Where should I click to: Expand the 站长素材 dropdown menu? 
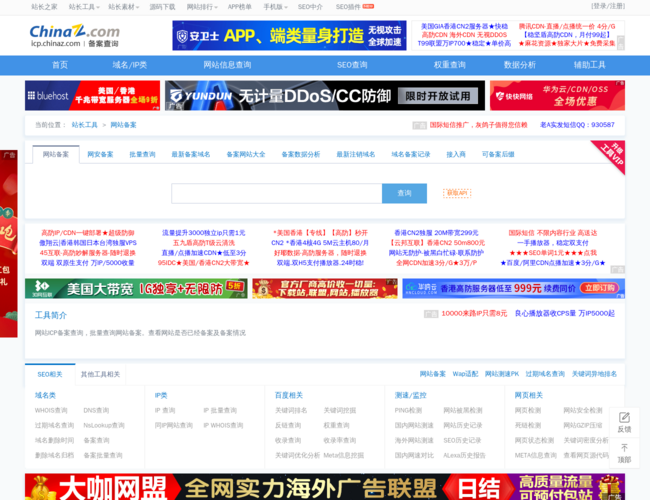pos(124,7)
